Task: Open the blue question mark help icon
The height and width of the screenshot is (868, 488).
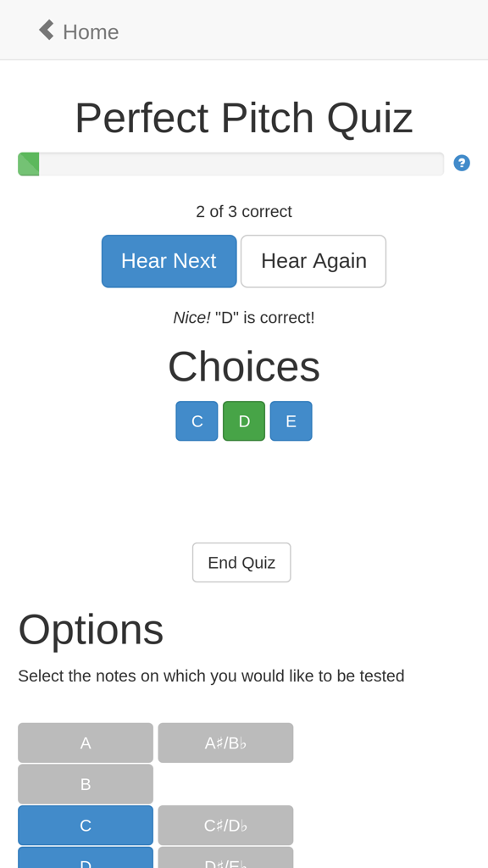Action: (x=461, y=162)
